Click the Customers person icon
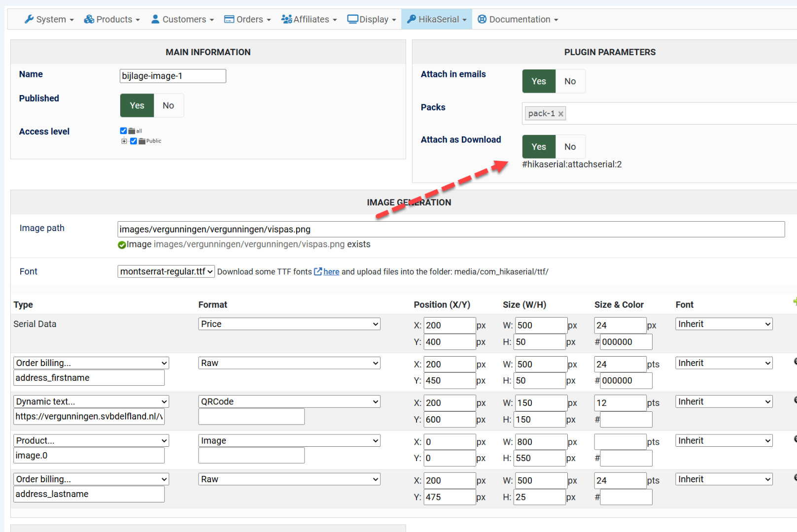 click(155, 19)
